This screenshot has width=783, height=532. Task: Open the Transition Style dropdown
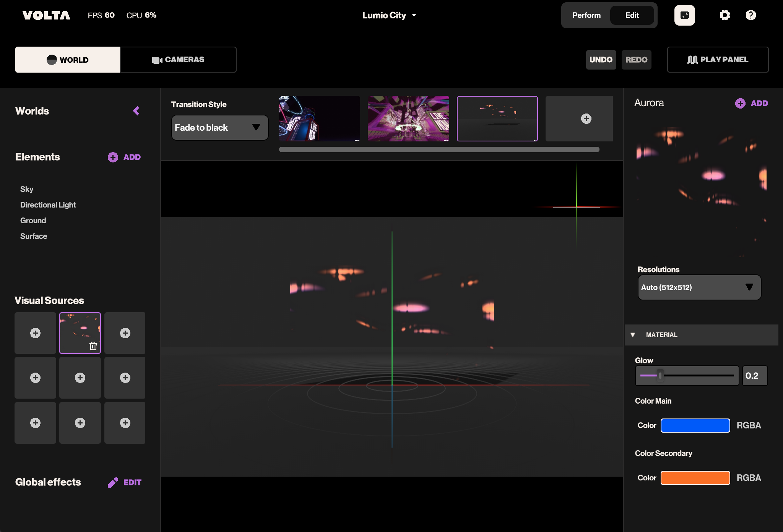point(219,128)
